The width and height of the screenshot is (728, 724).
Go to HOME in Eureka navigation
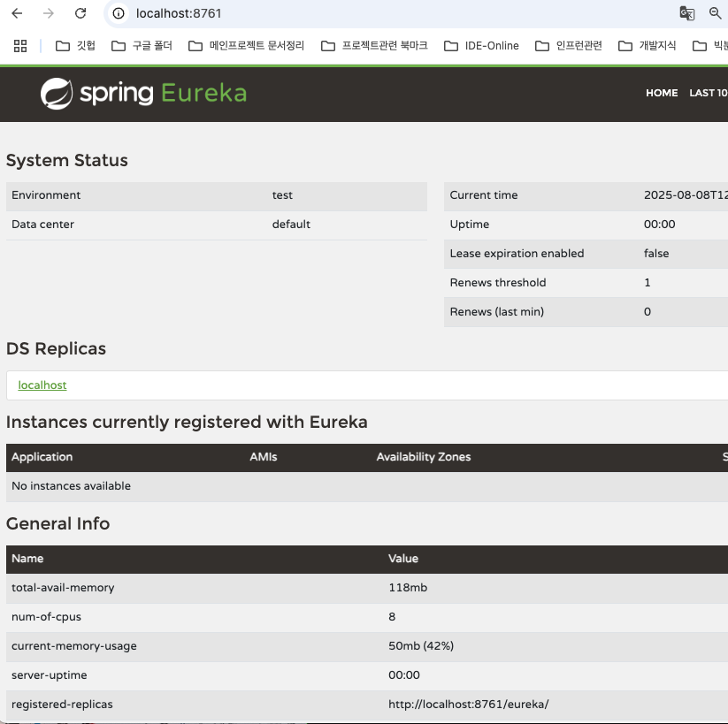click(x=662, y=94)
